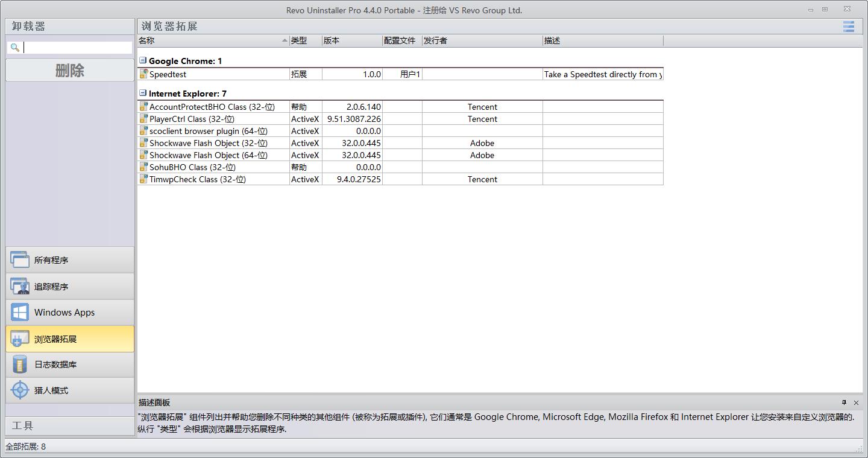
Task: Open the 所有程序 section icon
Action: click(20, 260)
